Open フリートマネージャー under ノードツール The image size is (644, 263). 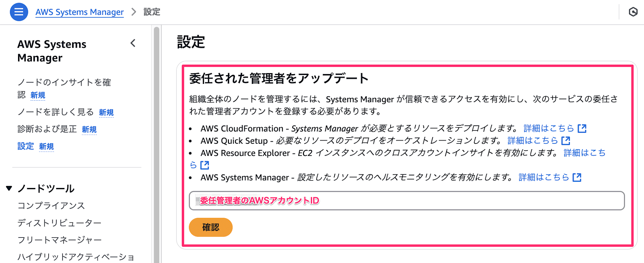[60, 240]
